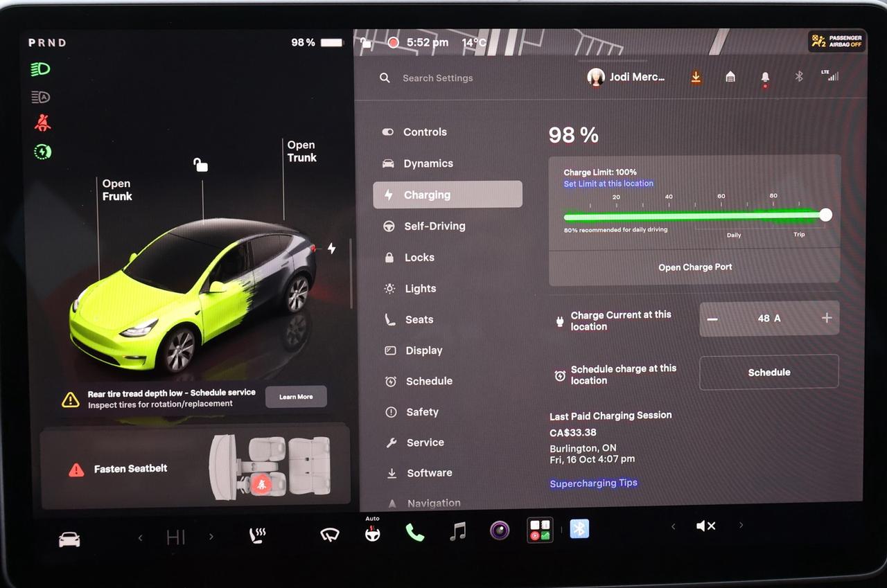Open the notifications bell
887x588 pixels.
pos(765,78)
